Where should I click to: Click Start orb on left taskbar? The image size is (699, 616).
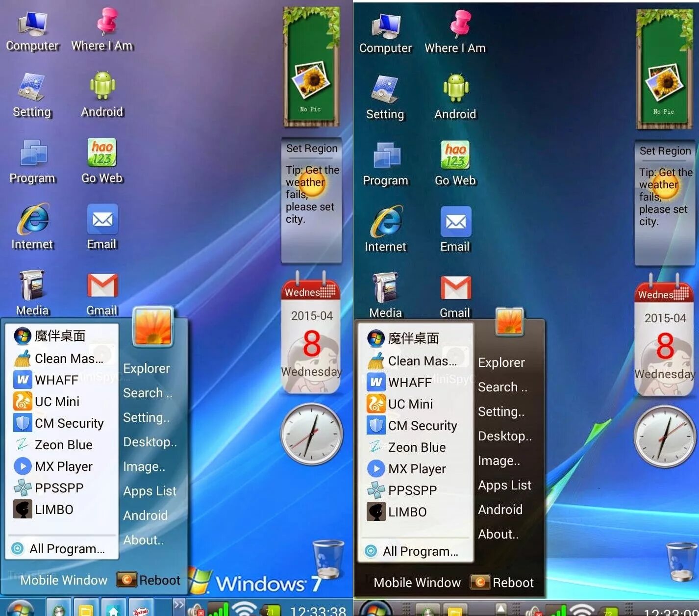pos(21,608)
